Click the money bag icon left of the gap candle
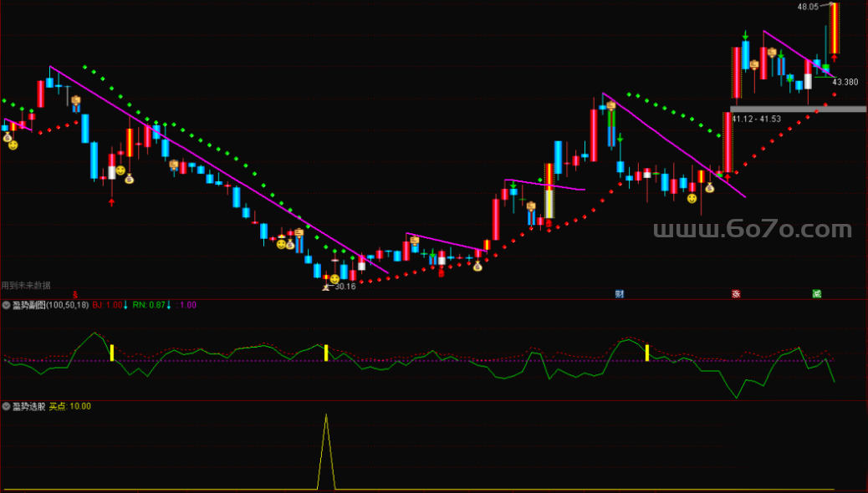Screen dimensions: 868x493 (x=709, y=188)
